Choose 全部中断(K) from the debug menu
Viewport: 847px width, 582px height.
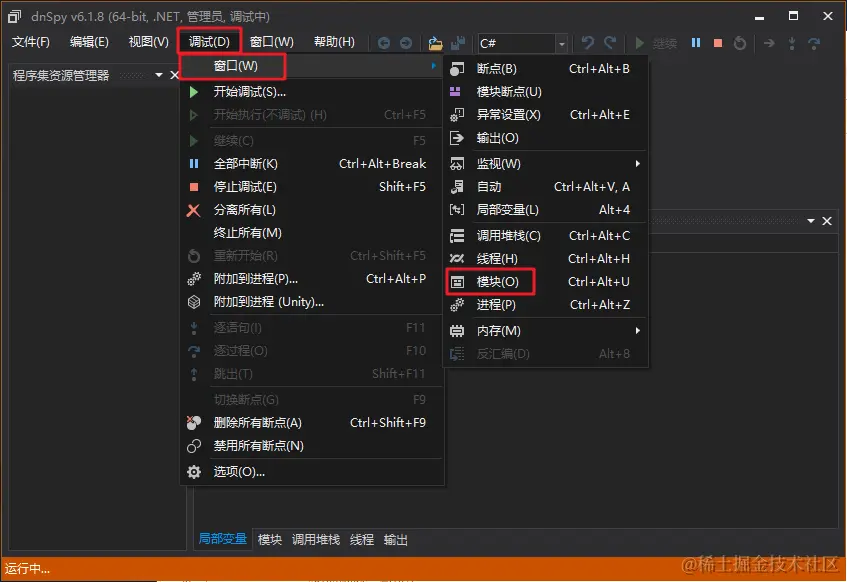point(312,164)
